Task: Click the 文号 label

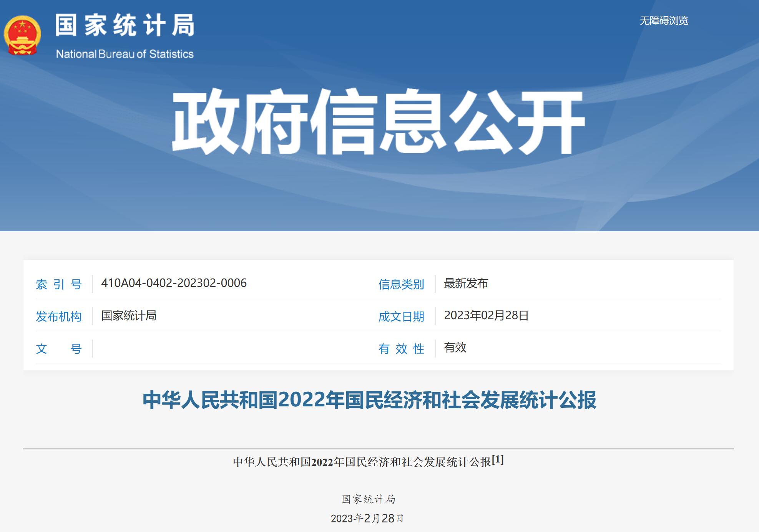Action: (x=59, y=349)
